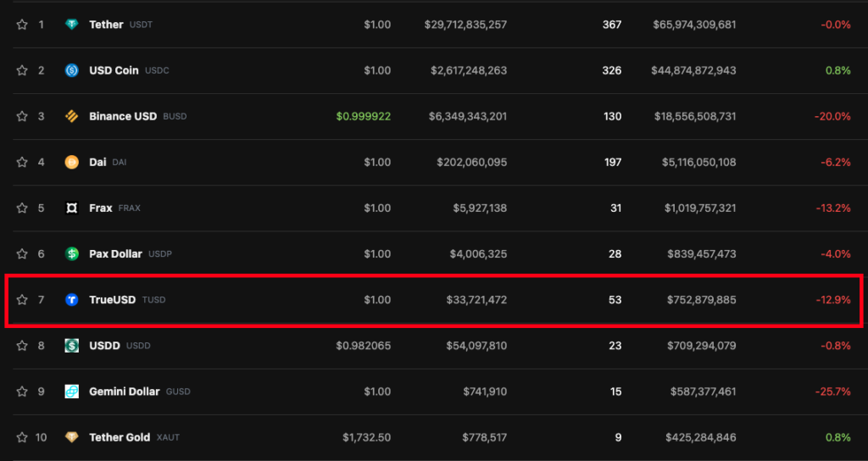
Task: Open the Dai coin page link
Action: click(97, 162)
